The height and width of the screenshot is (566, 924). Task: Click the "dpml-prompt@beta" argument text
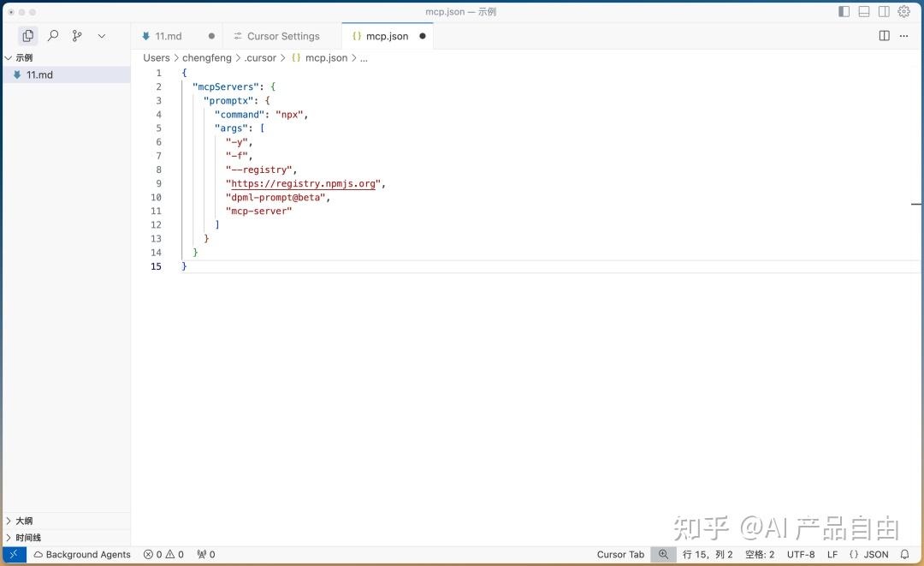click(275, 198)
